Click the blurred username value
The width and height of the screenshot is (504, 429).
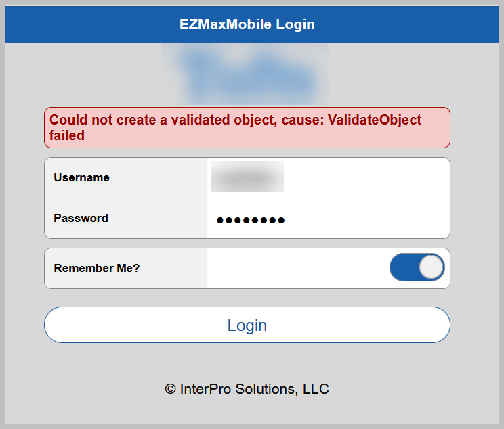247,177
